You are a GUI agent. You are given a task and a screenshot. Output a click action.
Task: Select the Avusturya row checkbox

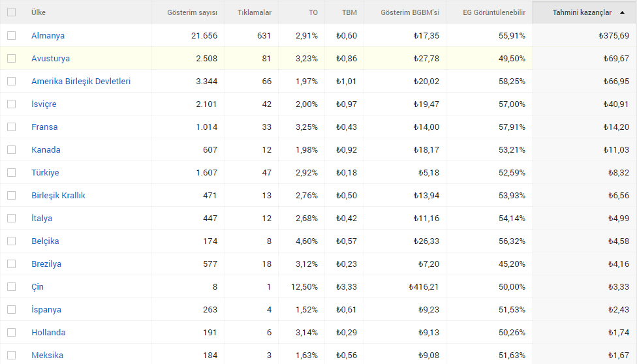pos(11,59)
